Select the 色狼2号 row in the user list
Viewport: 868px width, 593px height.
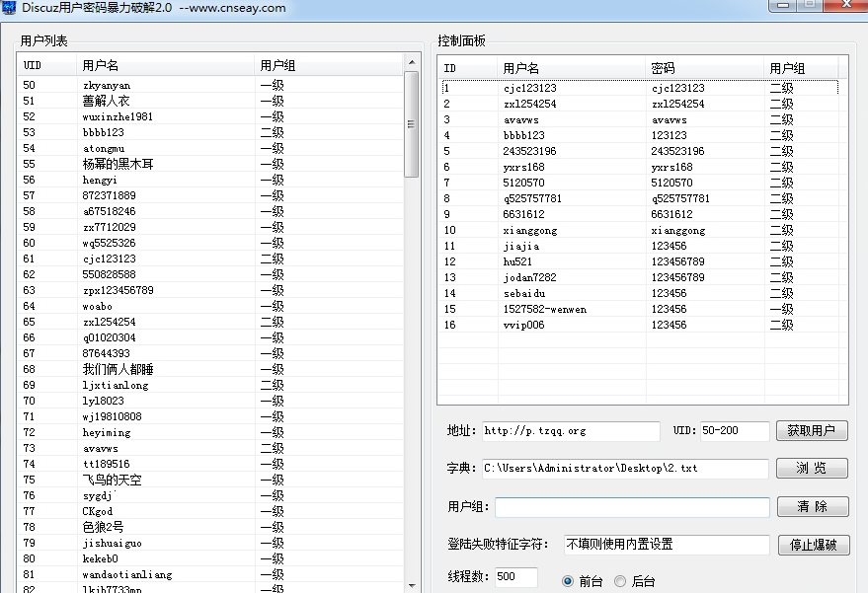point(210,527)
